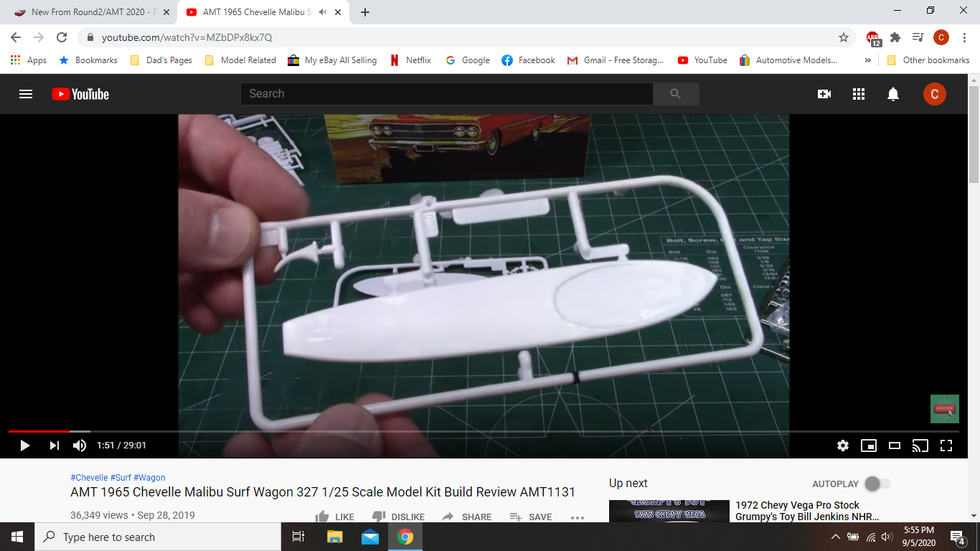This screenshot has height=551, width=980.
Task: Go to YouTube home via logo
Action: [x=80, y=94]
